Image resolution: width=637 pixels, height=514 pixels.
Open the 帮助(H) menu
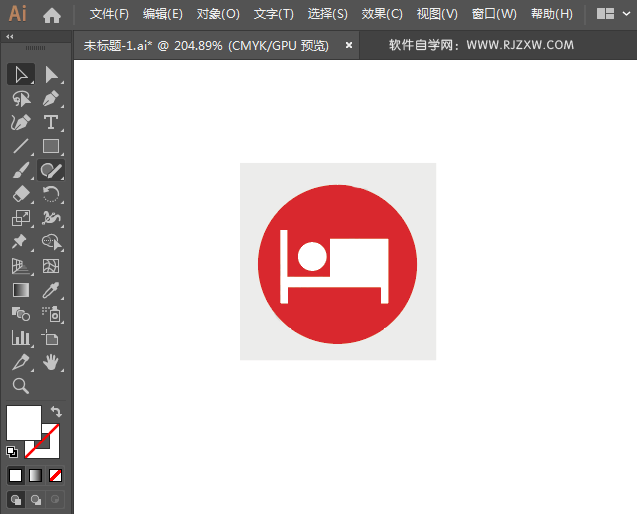click(x=551, y=14)
